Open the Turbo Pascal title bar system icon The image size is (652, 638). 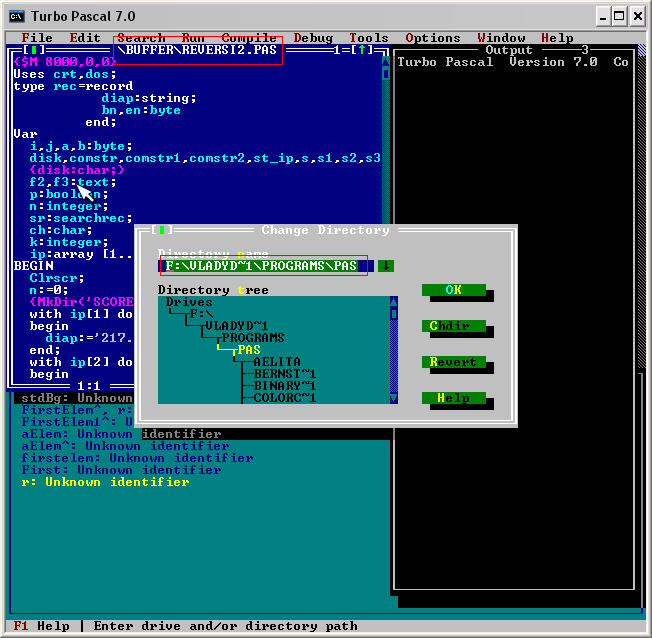15,16
